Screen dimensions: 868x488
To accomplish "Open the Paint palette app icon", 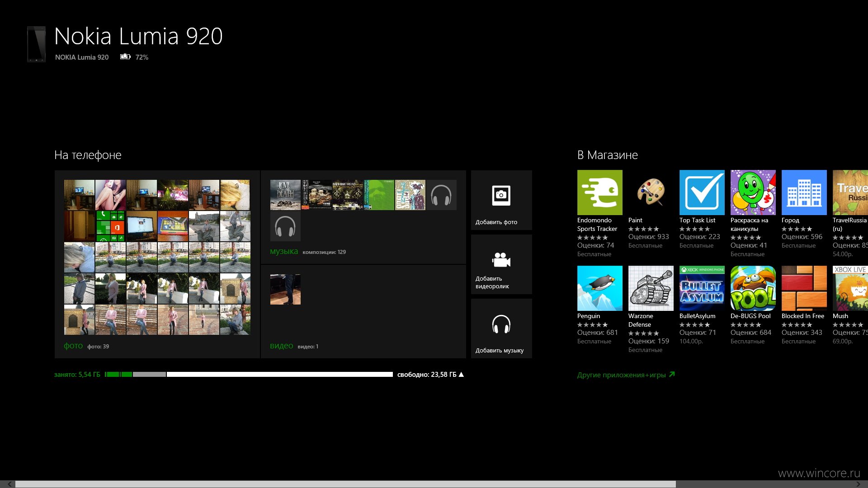I will click(x=651, y=192).
